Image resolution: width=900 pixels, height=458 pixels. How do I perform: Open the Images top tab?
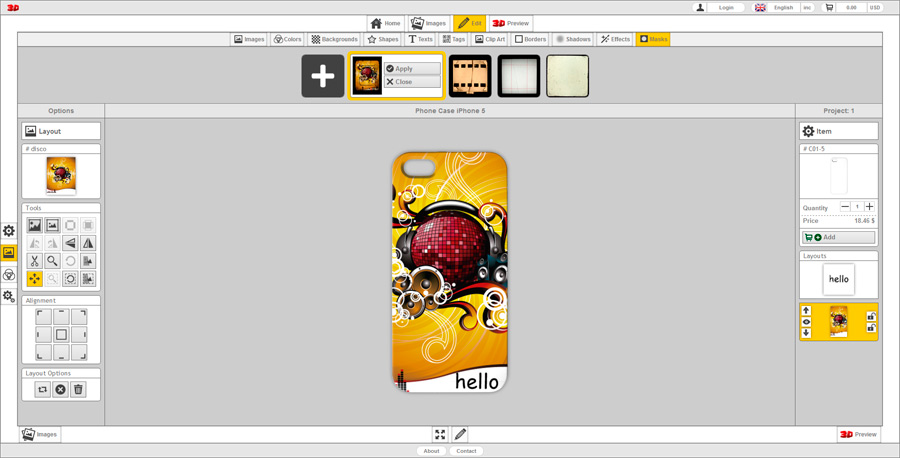click(x=428, y=24)
